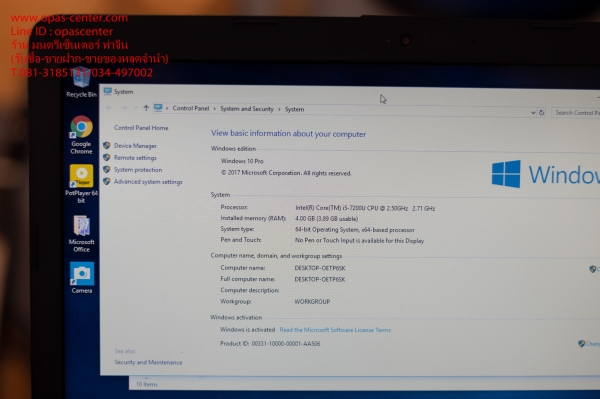Click the computer icon in the address bar
This screenshot has width=600, height=399.
[x=158, y=108]
